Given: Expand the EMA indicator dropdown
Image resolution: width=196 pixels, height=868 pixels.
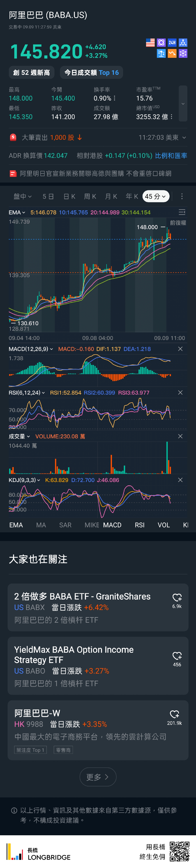Looking at the screenshot, I should tap(17, 212).
